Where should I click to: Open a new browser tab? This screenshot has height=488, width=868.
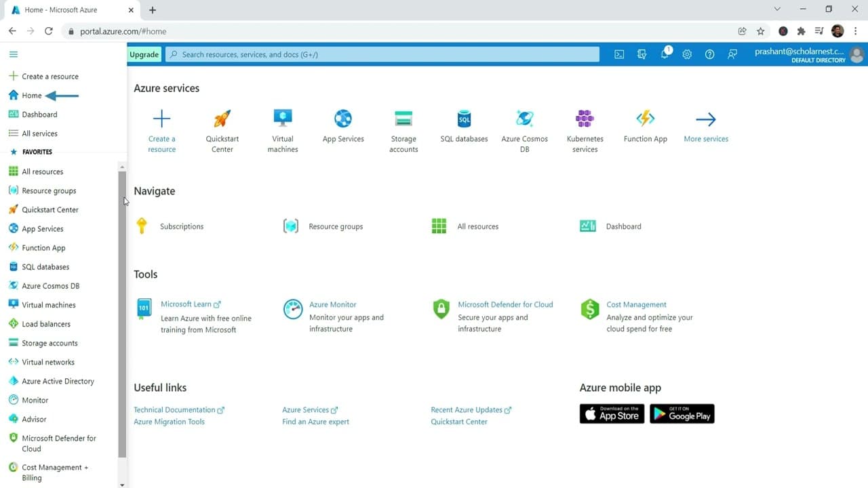click(153, 9)
